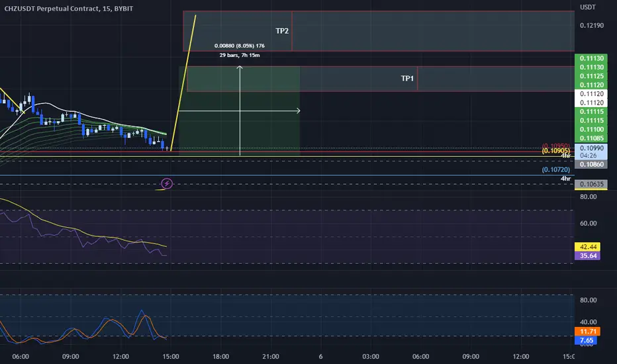The image size is (617, 364).
Task: Open the USDT currency label on price axis
Action: point(587,7)
